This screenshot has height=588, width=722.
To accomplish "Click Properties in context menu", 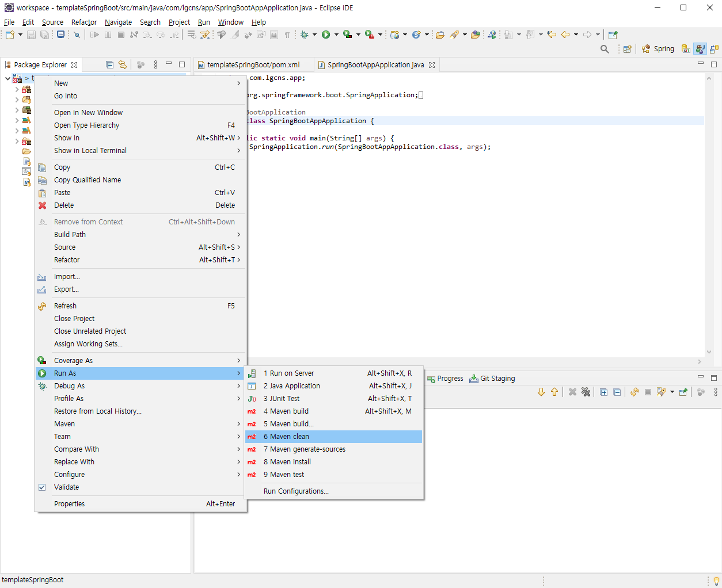I will click(x=140, y=504).
